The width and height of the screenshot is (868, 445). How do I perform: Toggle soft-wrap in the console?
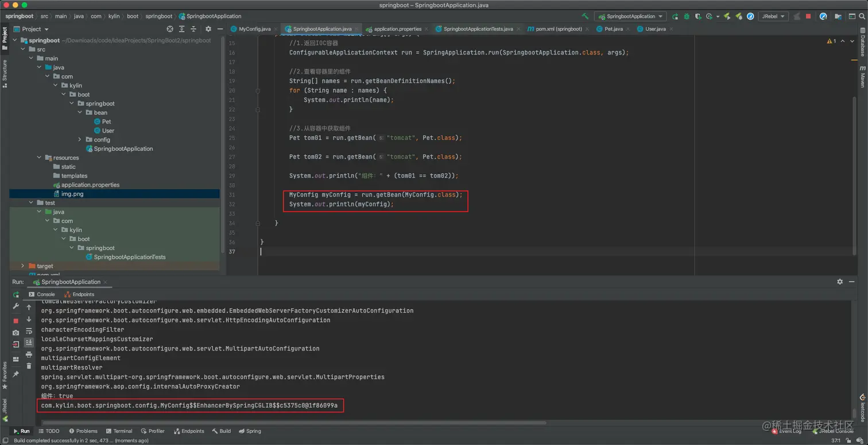tap(29, 331)
